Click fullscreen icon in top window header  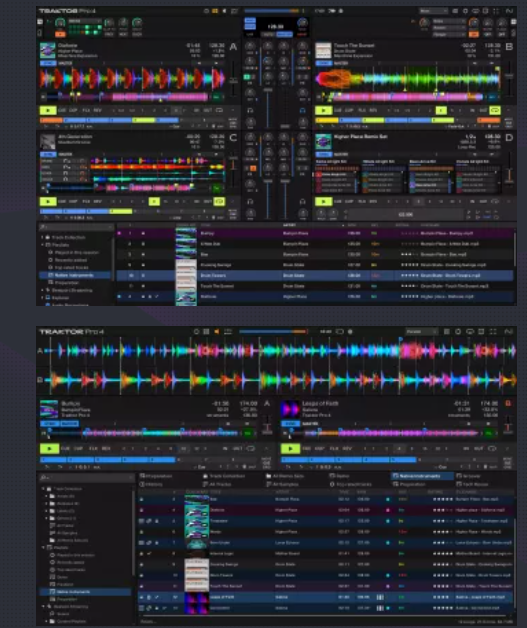(496, 11)
